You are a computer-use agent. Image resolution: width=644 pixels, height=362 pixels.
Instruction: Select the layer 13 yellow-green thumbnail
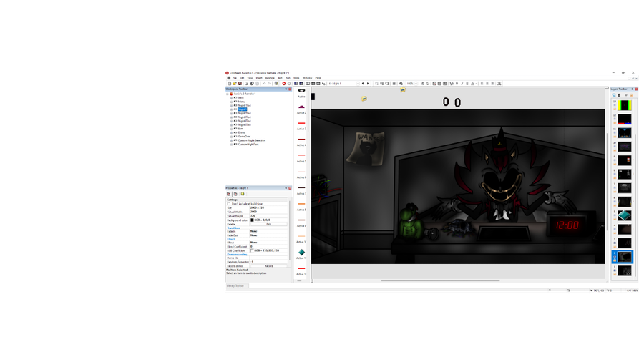[624, 105]
